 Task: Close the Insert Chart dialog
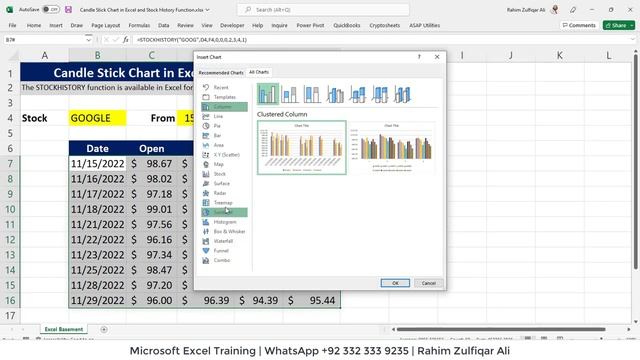click(437, 57)
